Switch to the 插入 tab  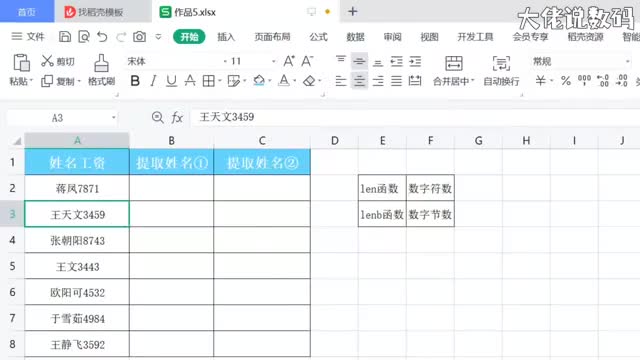point(226,37)
